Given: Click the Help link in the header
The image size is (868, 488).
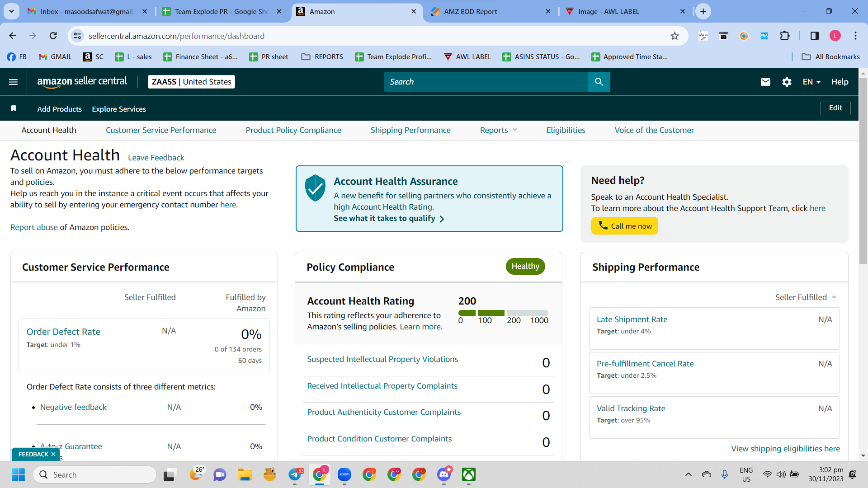Looking at the screenshot, I should (x=840, y=82).
